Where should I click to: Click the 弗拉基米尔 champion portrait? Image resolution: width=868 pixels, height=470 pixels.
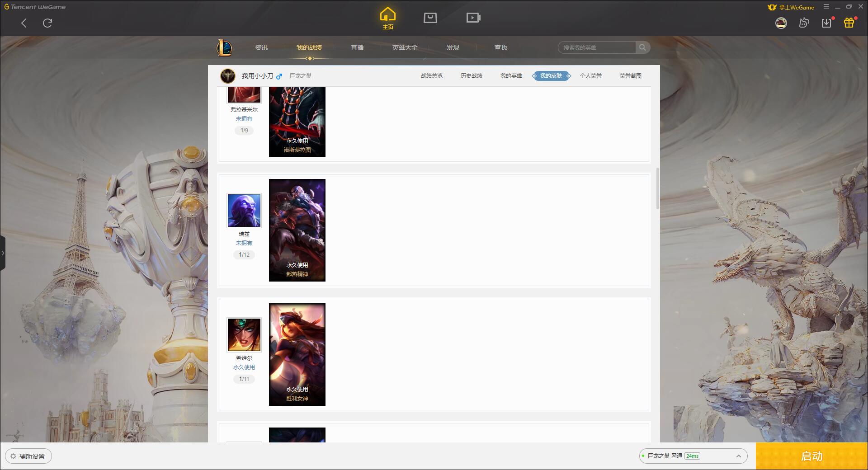point(244,94)
